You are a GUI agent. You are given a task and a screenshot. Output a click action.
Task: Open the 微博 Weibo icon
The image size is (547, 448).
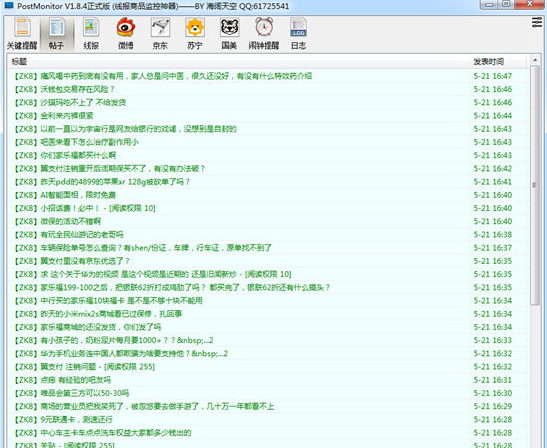[x=126, y=34]
